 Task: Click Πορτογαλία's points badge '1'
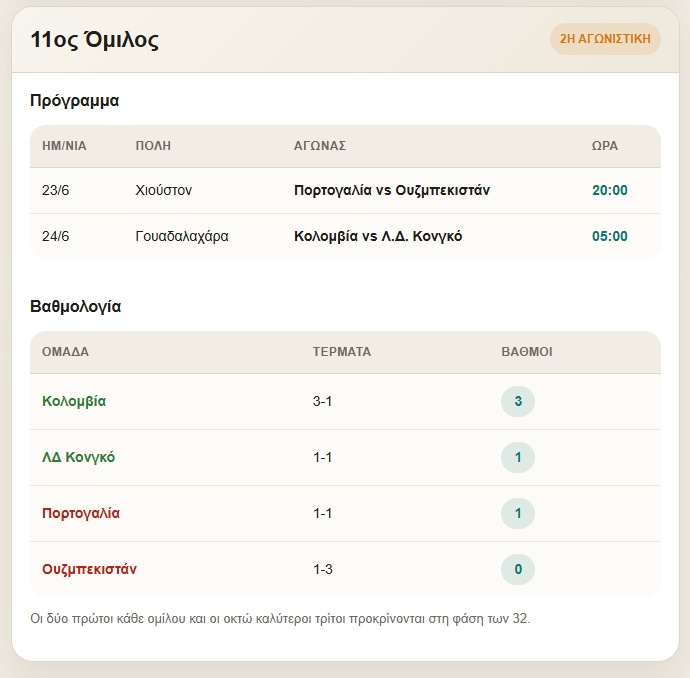point(518,513)
